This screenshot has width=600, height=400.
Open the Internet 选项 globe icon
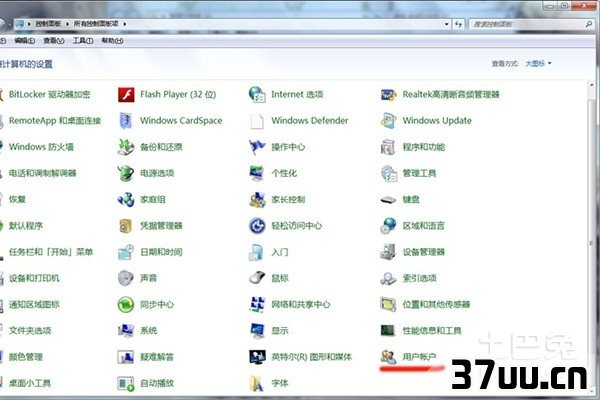[257, 95]
